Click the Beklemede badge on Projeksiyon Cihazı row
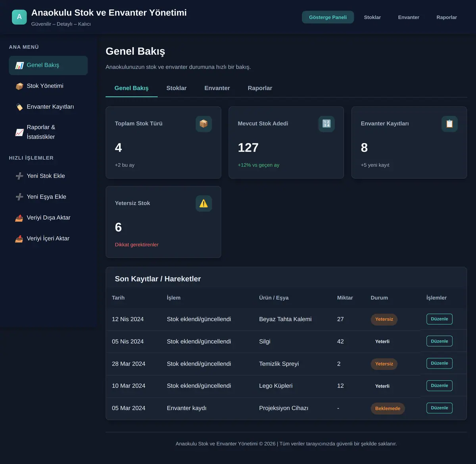The image size is (476, 464). (388, 408)
